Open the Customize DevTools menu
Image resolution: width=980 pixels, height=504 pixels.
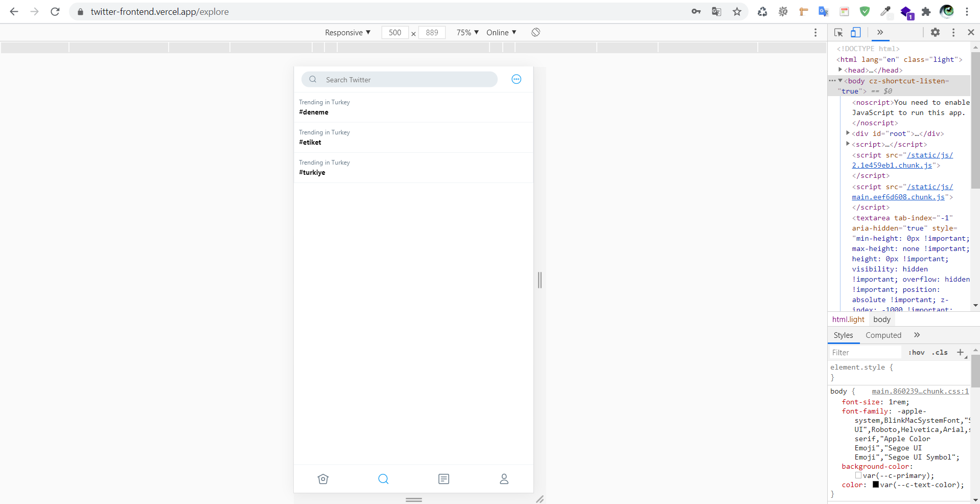953,32
